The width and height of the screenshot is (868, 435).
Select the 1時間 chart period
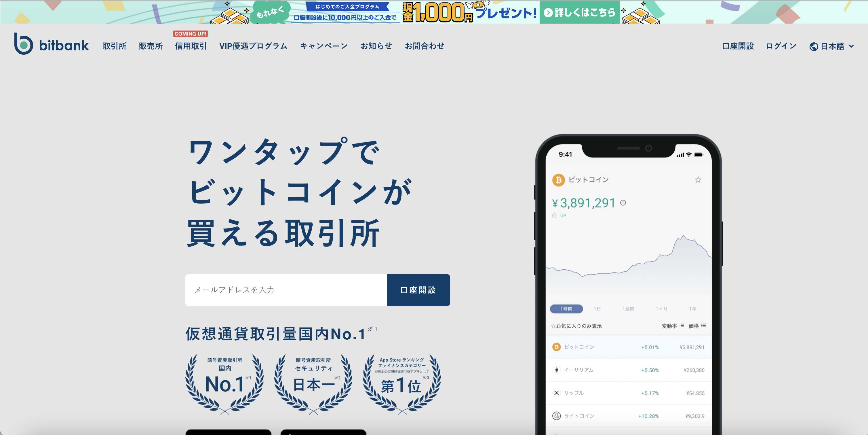click(566, 309)
